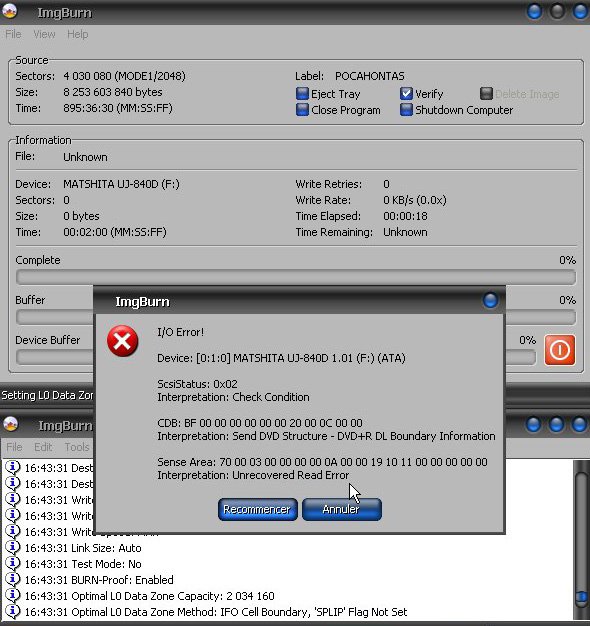Click the 'I/O Error!' heading text

180,332
